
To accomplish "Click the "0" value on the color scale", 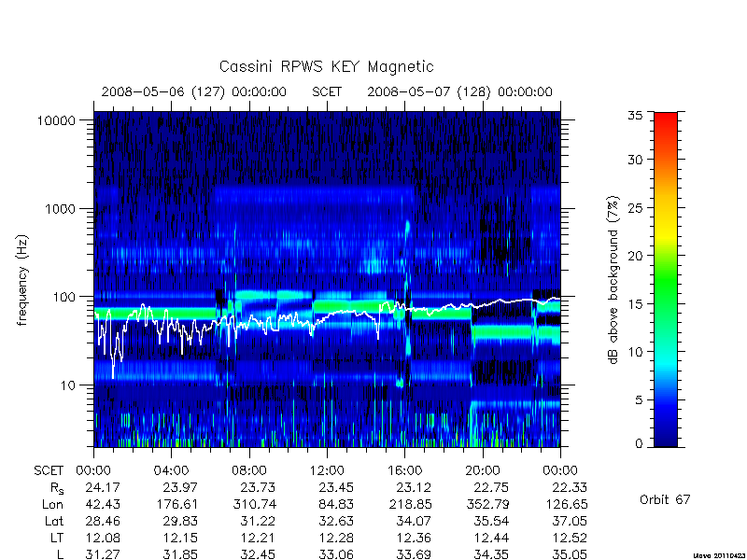I will click(639, 444).
